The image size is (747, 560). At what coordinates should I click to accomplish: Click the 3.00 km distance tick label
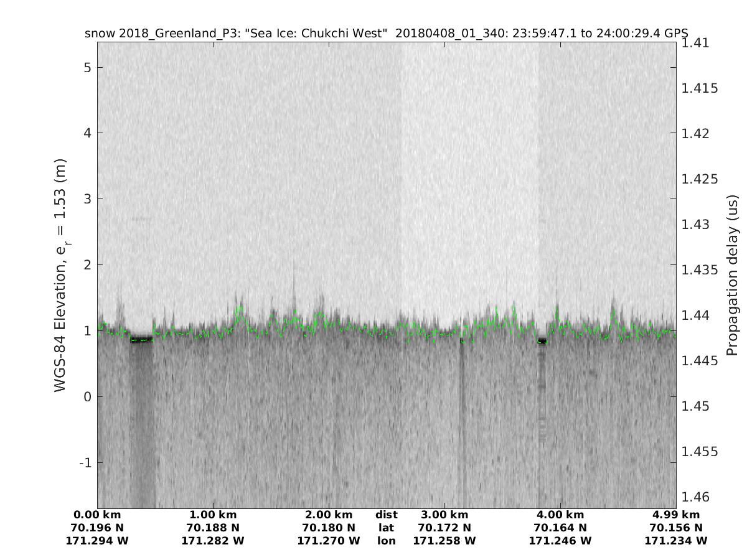[x=444, y=515]
